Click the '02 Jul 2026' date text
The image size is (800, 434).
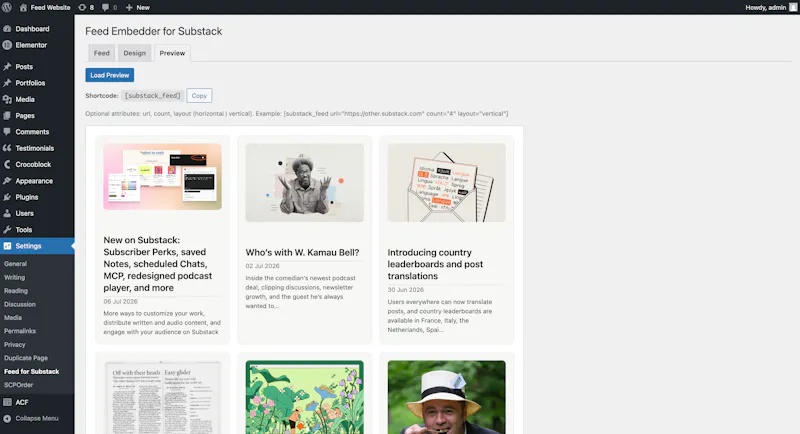point(262,266)
